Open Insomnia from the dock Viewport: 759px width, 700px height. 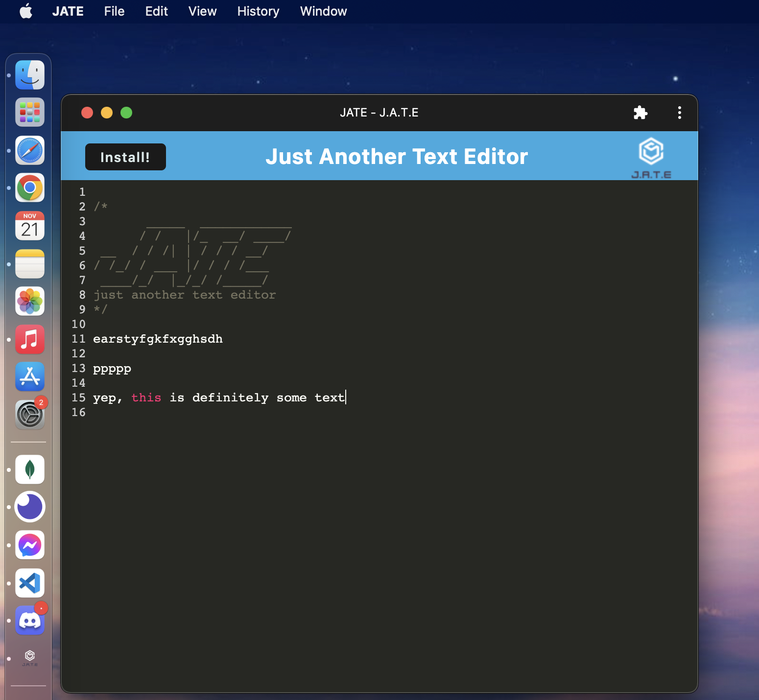[29, 507]
